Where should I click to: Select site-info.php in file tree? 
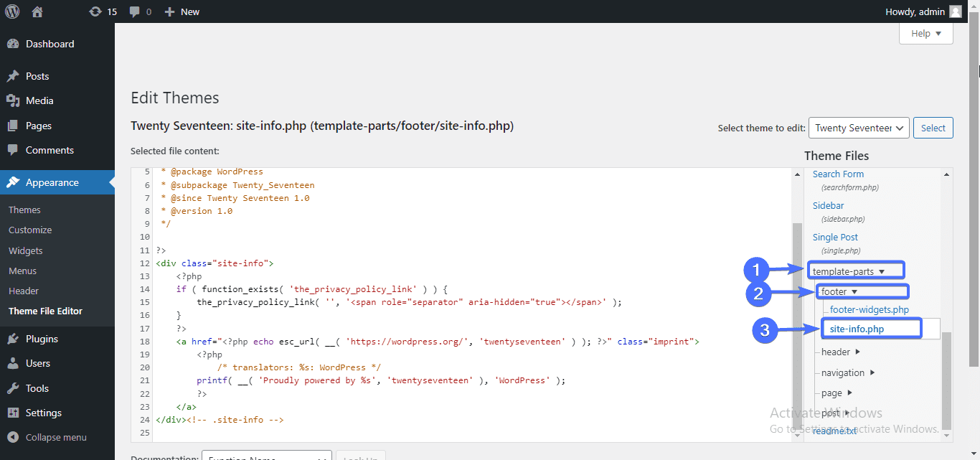[857, 329]
